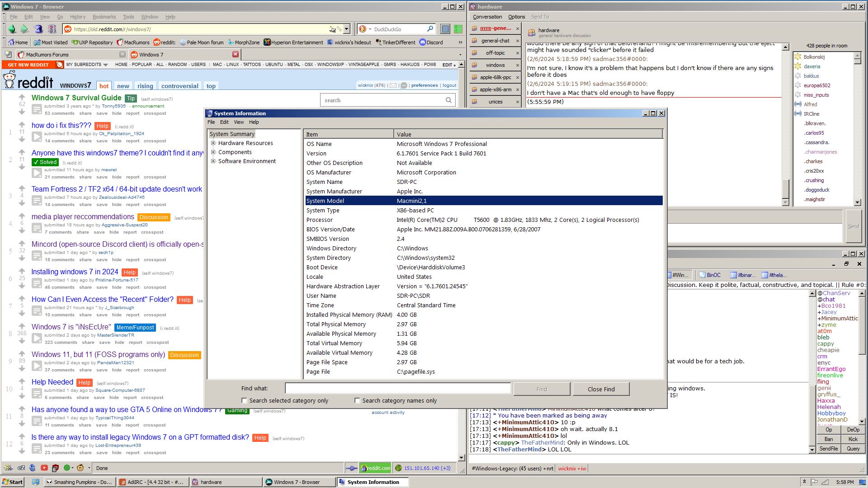This screenshot has height=488, width=868.
Task: Expand the Hardware Resources tree node
Action: point(213,143)
